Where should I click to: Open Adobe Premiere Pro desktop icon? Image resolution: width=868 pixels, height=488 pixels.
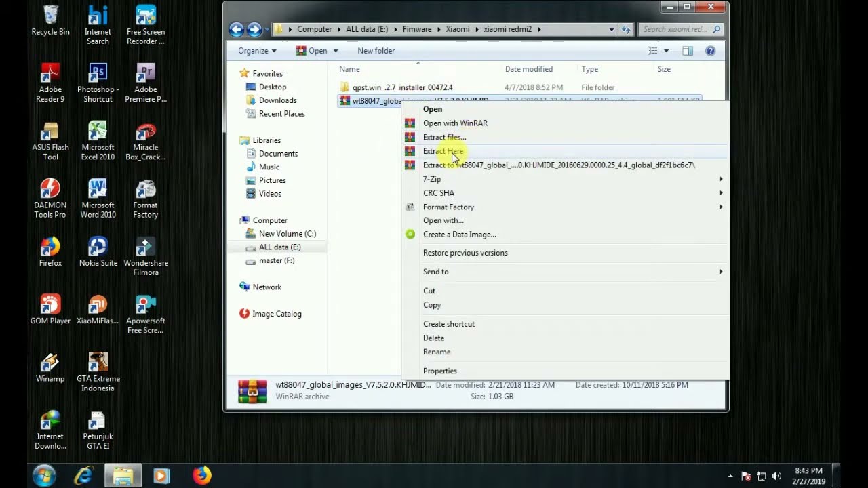coord(145,83)
